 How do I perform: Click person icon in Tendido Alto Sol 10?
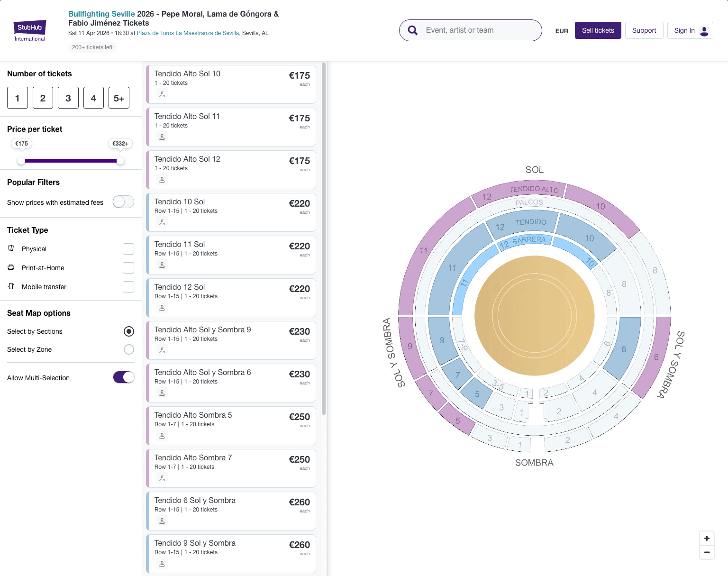pos(162,94)
